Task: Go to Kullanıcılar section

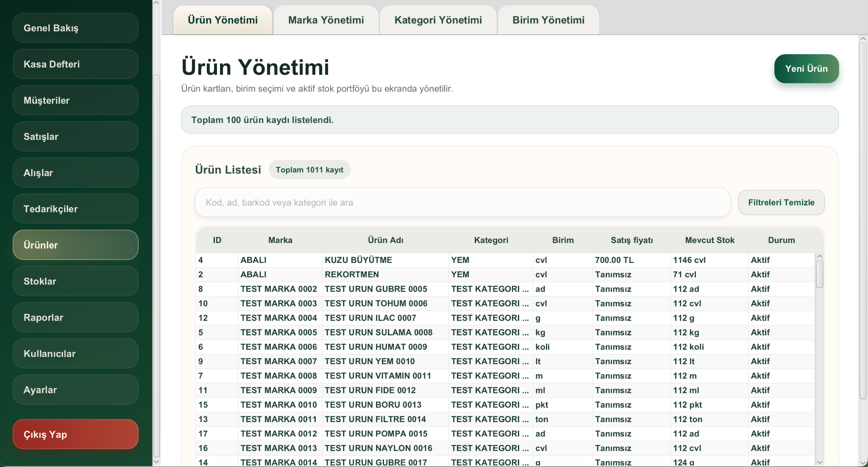Action: 75,354
